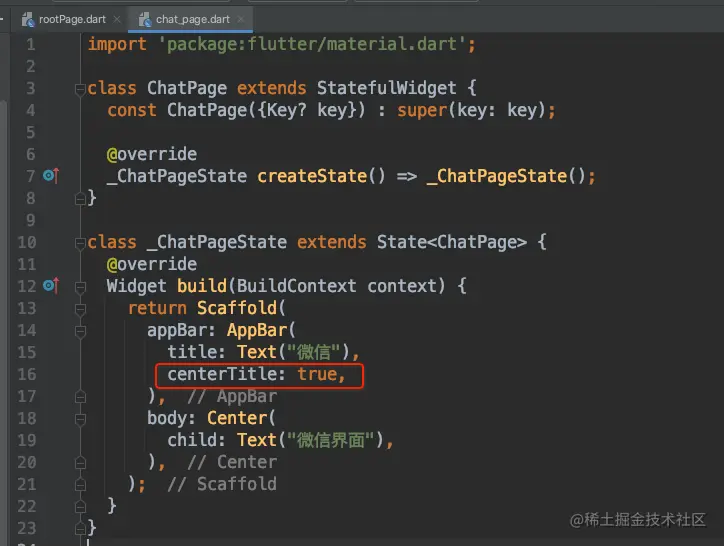
Task: Click the fold end marker on line 23
Action: 80,528
